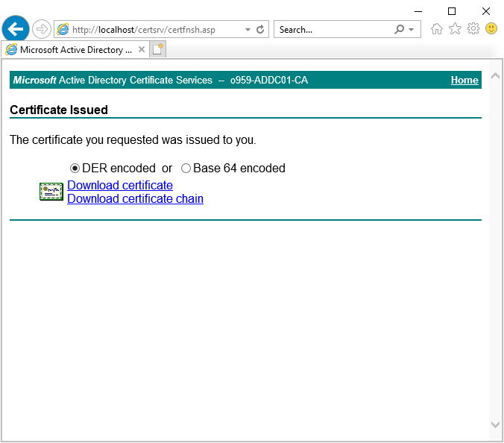Select the DER encoded radio button

point(75,168)
